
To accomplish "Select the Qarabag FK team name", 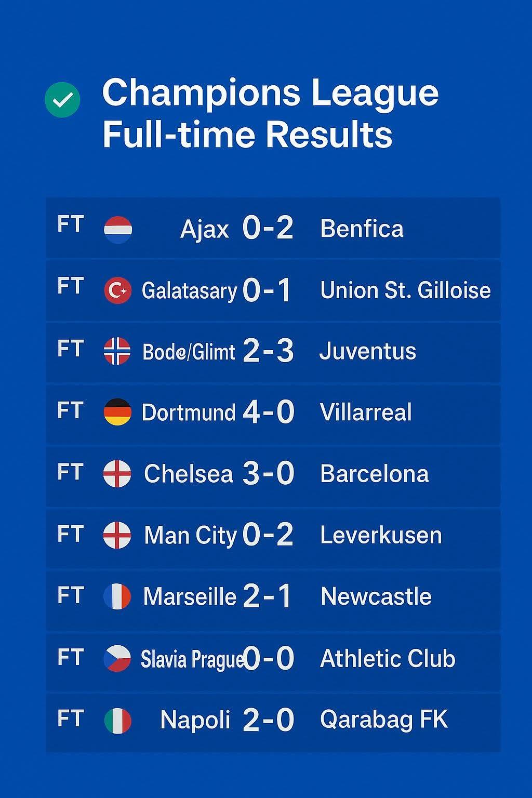I will coord(384,720).
